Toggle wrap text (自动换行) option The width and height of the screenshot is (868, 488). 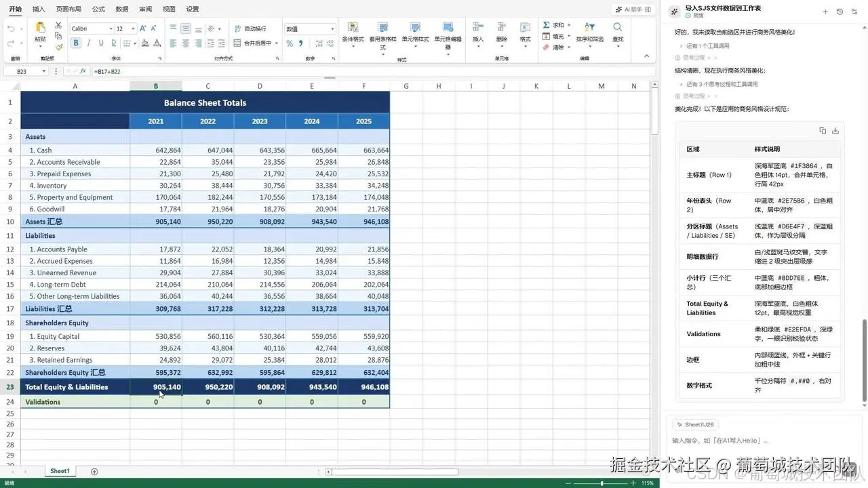tap(250, 28)
